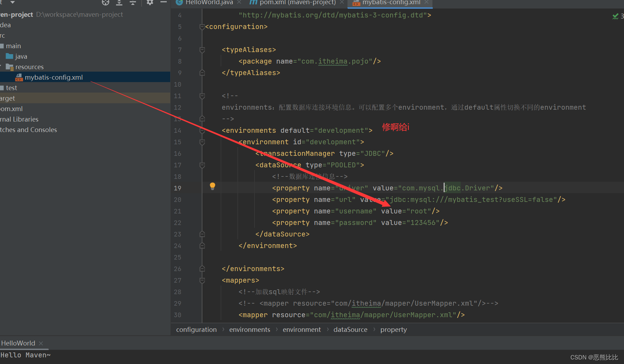Click the mybatis-3-config.dtd URL on line 4
The height and width of the screenshot is (364, 624).
333,15
